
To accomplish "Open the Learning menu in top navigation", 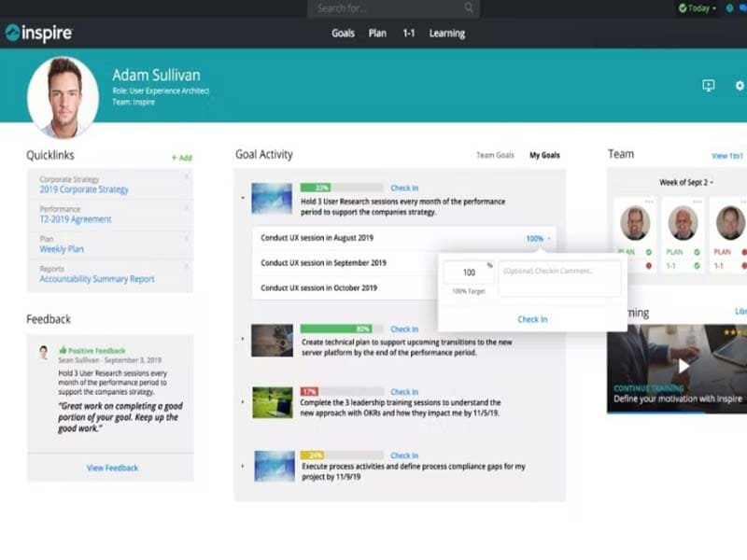I will tap(447, 33).
